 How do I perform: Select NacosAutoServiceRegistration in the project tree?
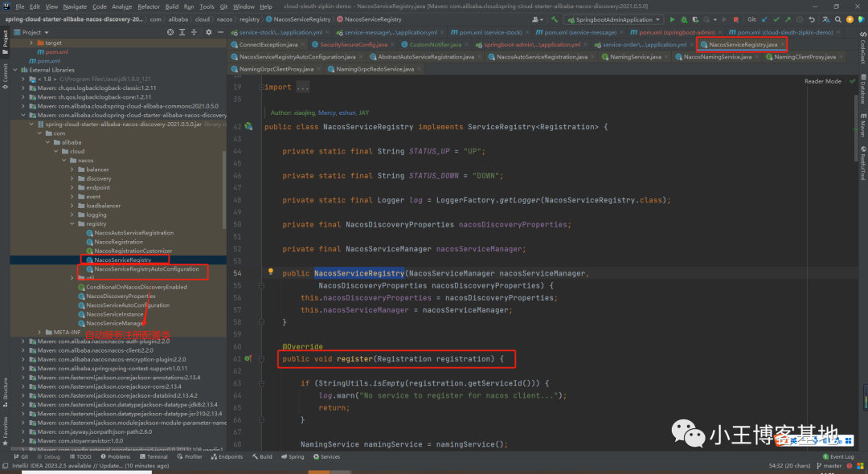(x=133, y=233)
